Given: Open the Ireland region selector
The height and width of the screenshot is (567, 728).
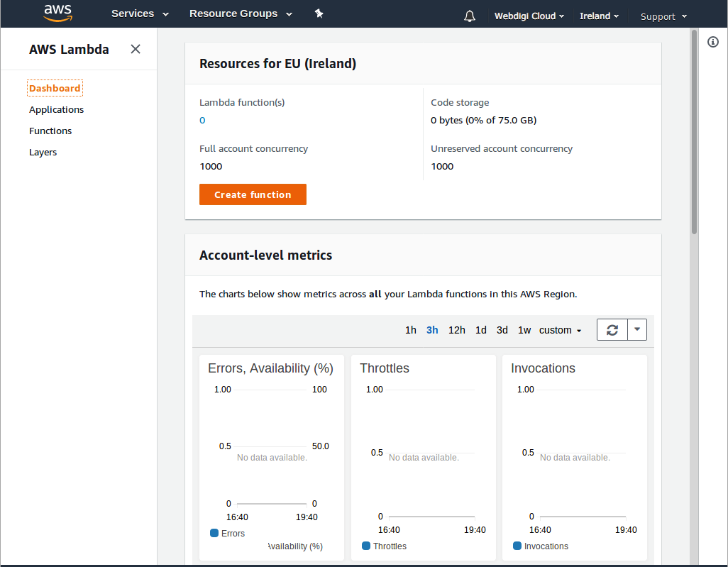Looking at the screenshot, I should coord(599,16).
